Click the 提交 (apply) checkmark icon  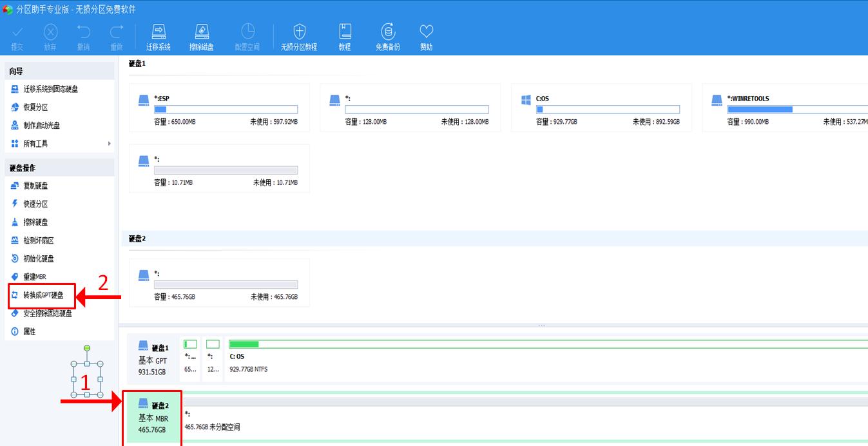[17, 32]
